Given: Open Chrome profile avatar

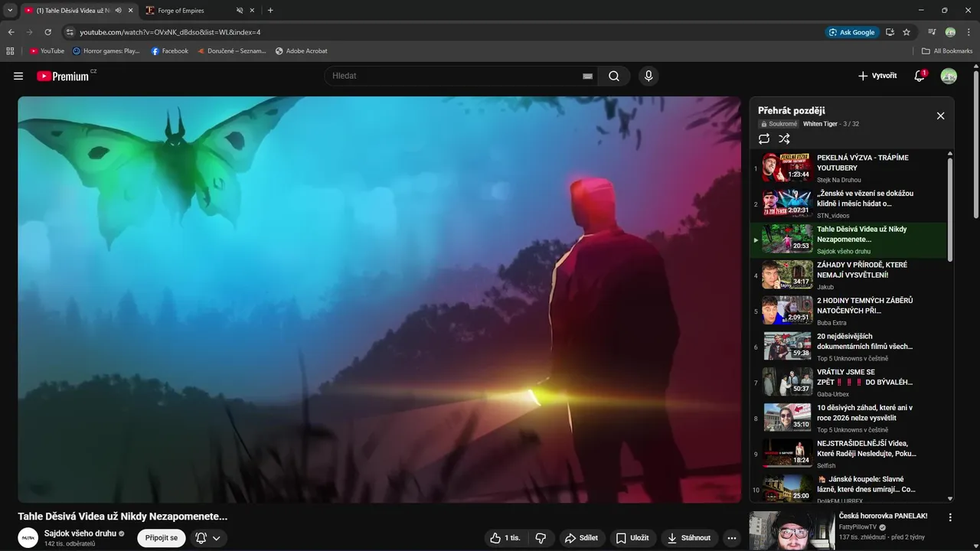Looking at the screenshot, I should (950, 32).
